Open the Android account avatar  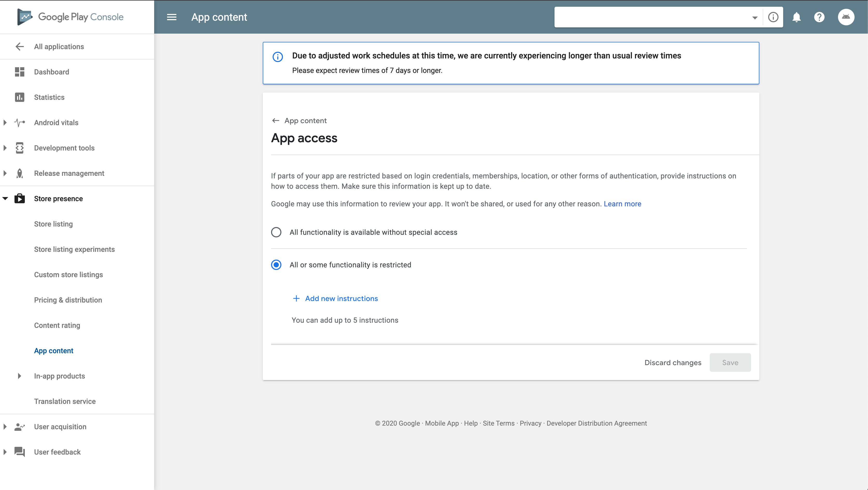click(x=846, y=17)
